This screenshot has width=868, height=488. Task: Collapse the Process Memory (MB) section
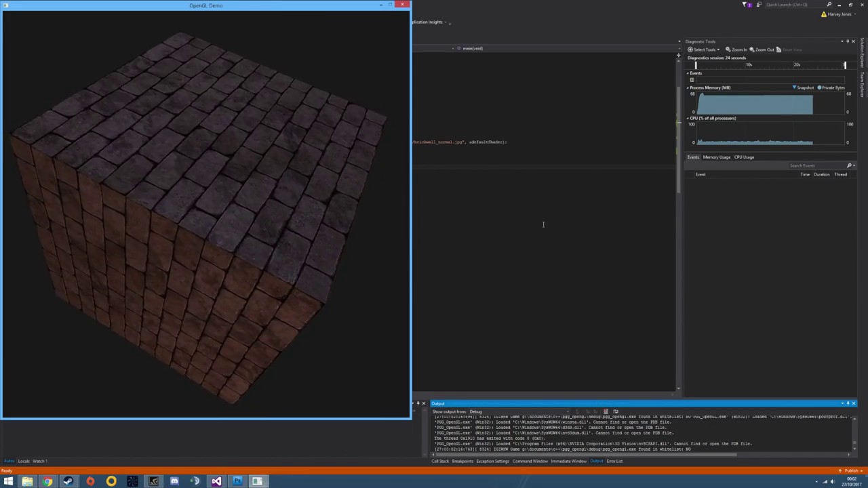(688, 87)
